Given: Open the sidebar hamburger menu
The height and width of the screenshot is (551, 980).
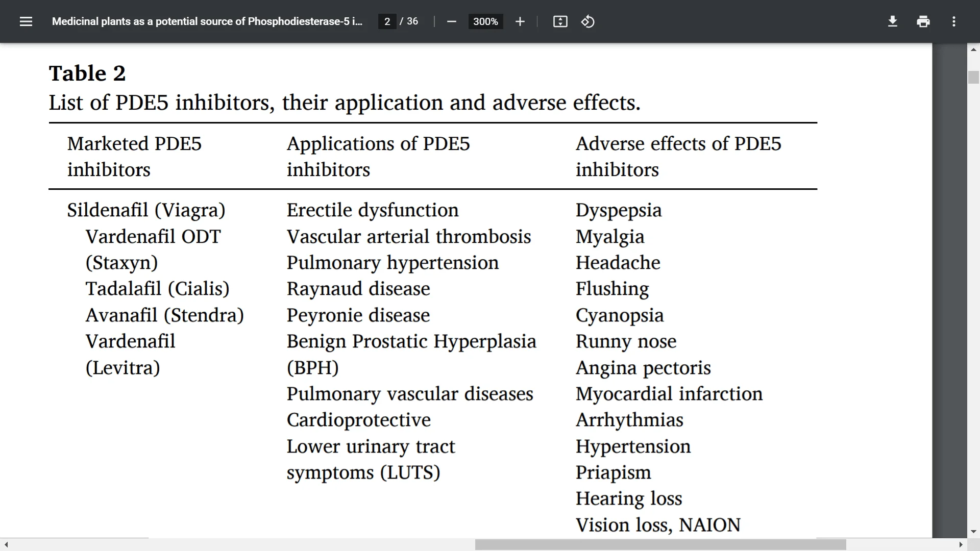Looking at the screenshot, I should [x=26, y=21].
